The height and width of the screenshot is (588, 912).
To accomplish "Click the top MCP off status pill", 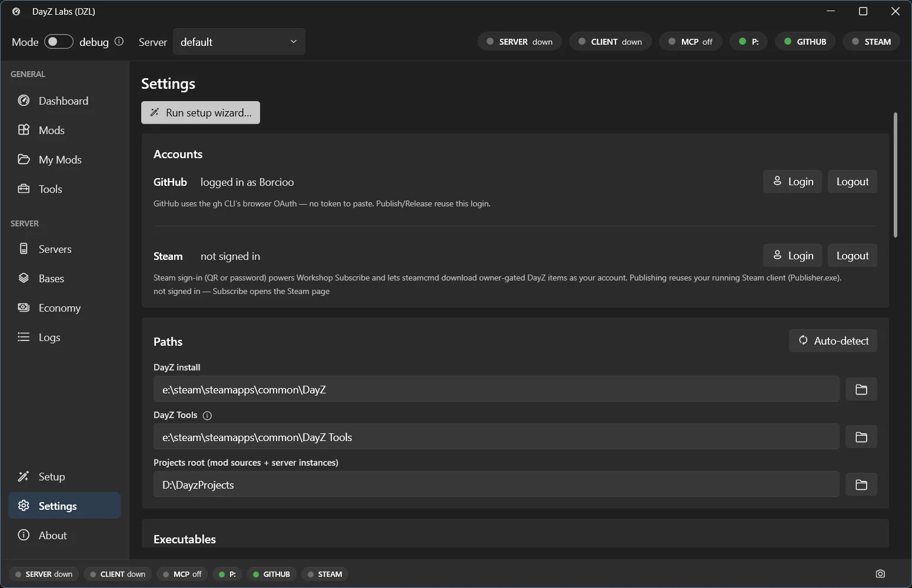I will (x=691, y=41).
